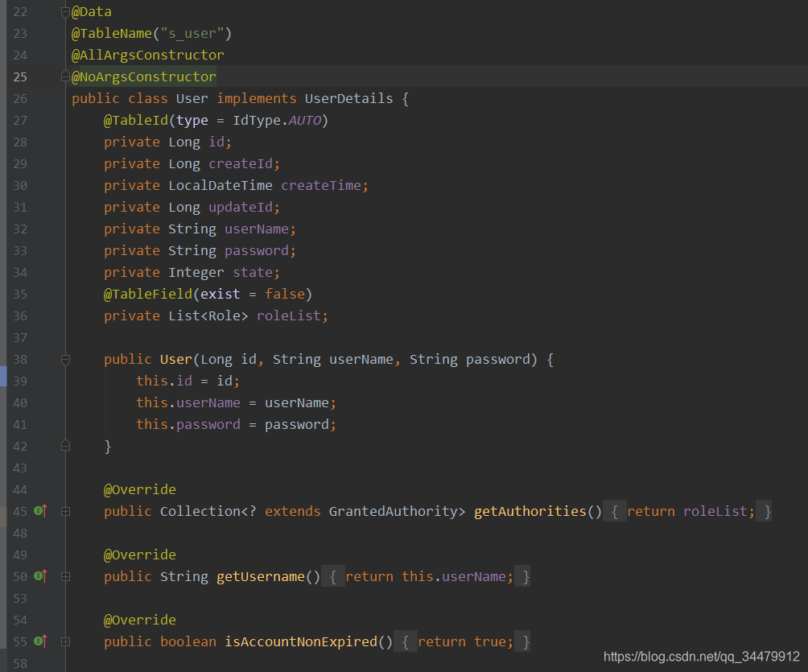Click line number 38 in gutter
Screen dimensions: 808x672
(20, 359)
